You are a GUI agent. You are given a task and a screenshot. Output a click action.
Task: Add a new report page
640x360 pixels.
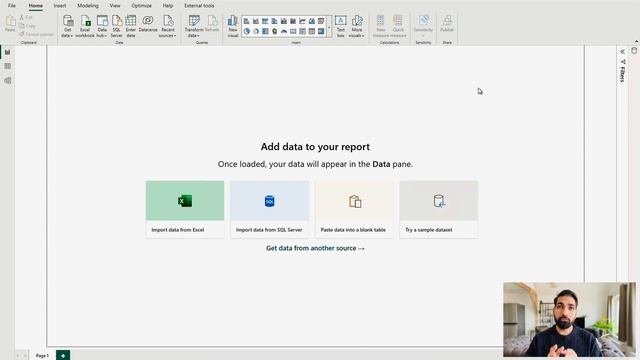[x=63, y=356]
